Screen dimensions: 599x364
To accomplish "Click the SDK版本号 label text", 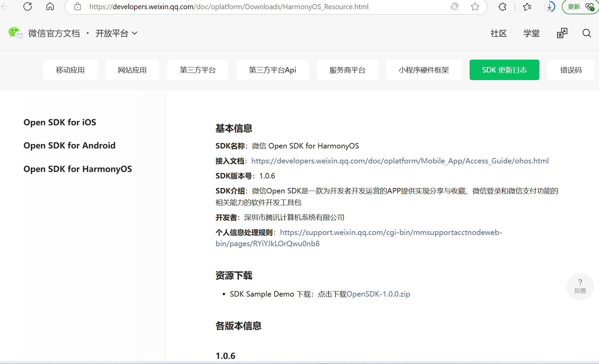I will (234, 176).
